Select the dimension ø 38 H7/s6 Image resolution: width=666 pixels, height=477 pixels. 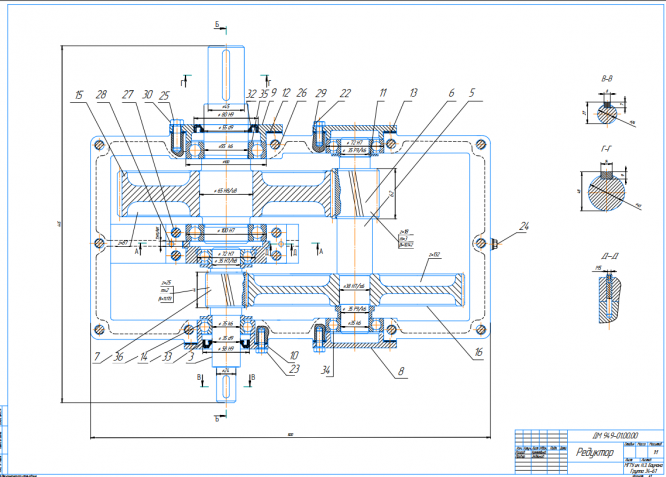click(354, 286)
